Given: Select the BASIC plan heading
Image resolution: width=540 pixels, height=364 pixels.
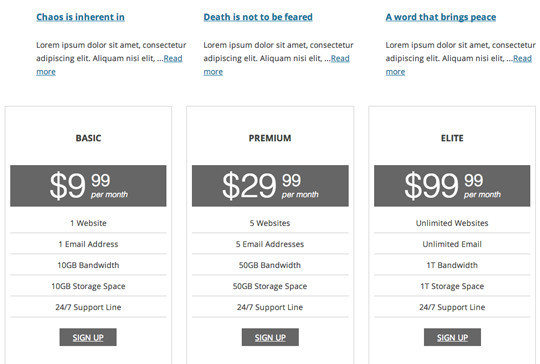Looking at the screenshot, I should (88, 138).
